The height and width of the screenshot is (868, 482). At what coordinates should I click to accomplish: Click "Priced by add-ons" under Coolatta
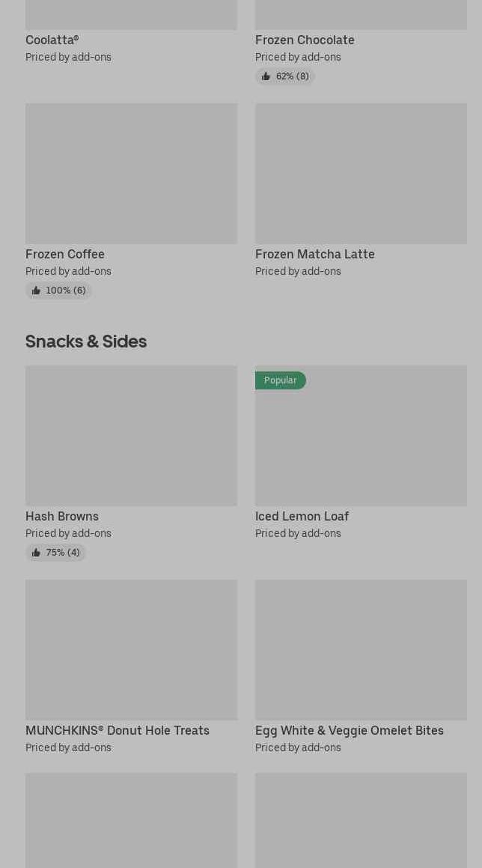pyautogui.click(x=68, y=58)
